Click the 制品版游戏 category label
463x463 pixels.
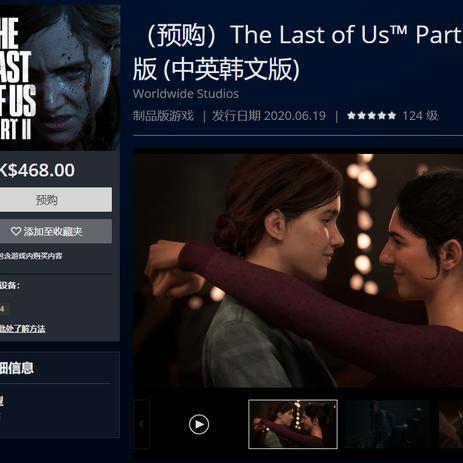[163, 116]
